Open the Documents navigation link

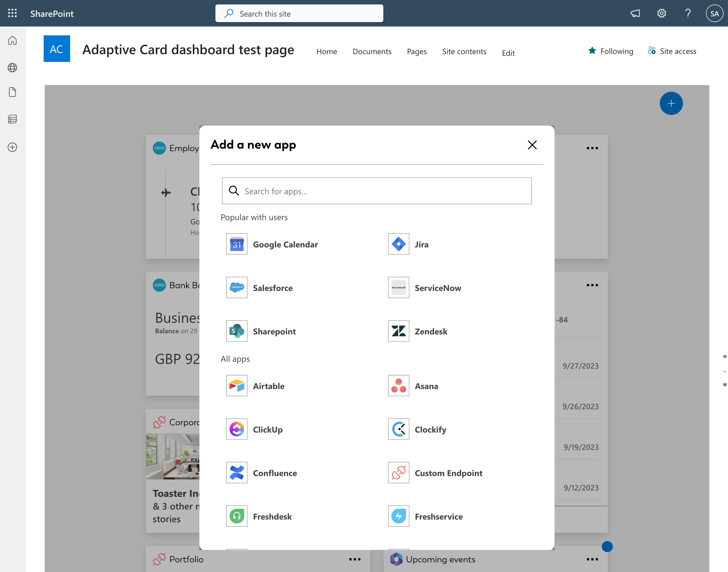[372, 52]
